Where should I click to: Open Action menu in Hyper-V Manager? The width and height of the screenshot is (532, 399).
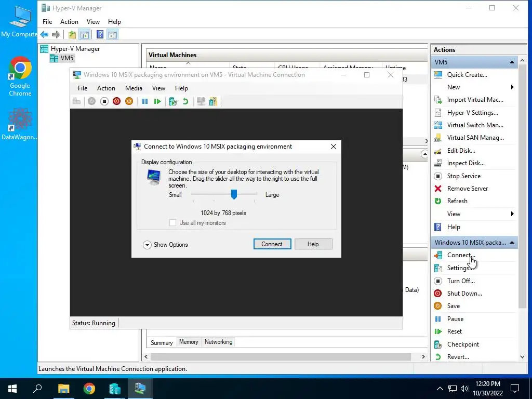(69, 22)
